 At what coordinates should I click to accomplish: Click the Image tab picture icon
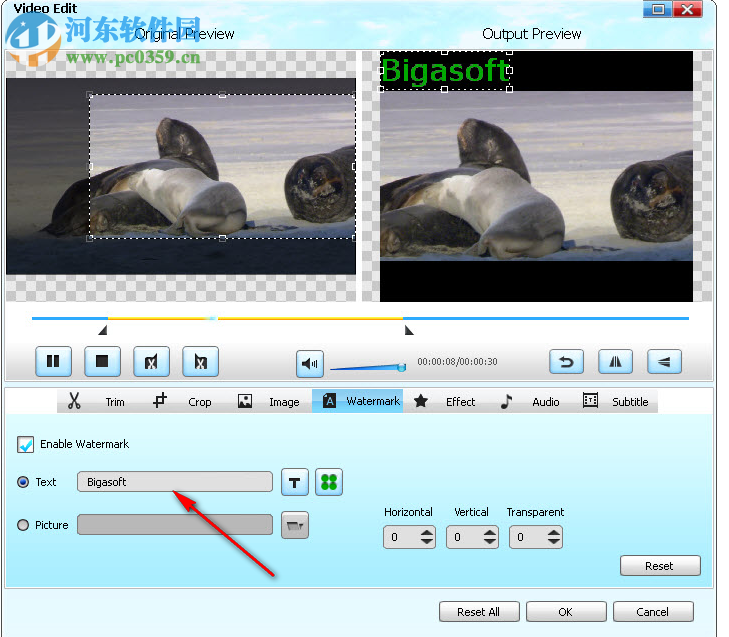(x=245, y=401)
